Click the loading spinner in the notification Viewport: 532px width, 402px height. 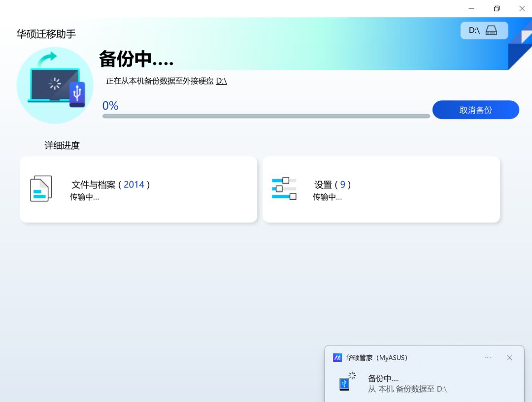[352, 375]
